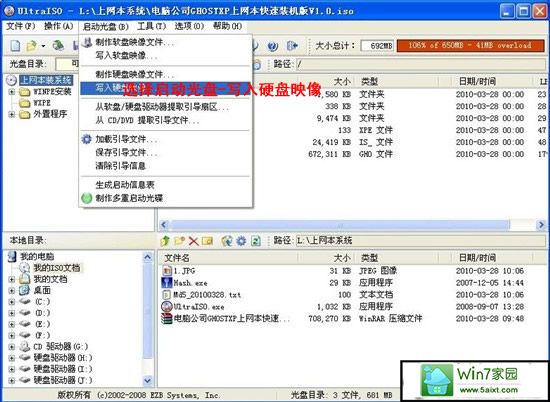Click the New file toolbar icon
The height and width of the screenshot is (402, 550).
pyautogui.click(x=15, y=46)
